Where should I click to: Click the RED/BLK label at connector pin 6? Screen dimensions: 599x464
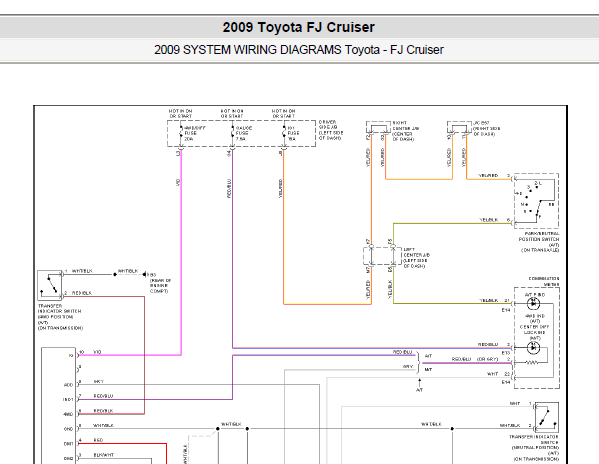pos(103,411)
